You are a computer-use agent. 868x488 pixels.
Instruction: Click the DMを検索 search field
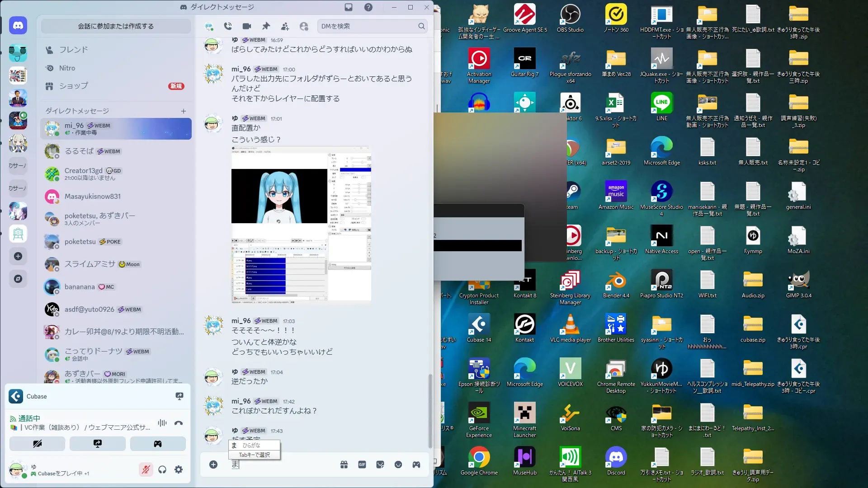(367, 26)
